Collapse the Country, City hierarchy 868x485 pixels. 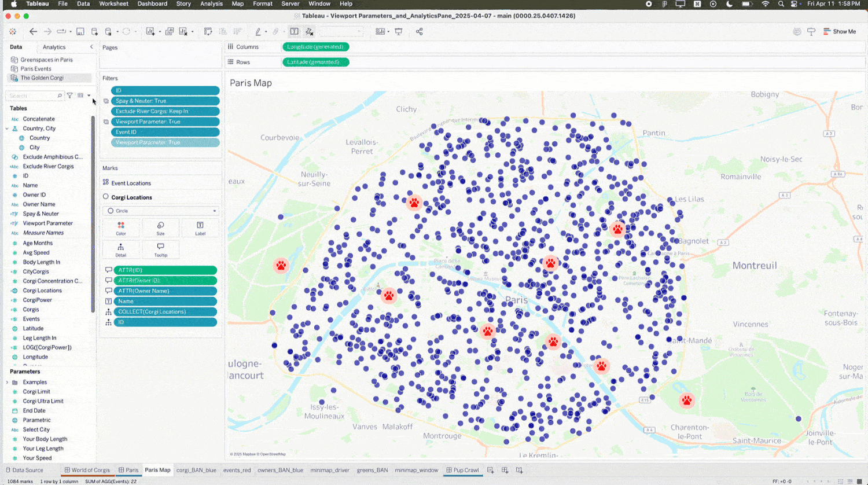7,128
